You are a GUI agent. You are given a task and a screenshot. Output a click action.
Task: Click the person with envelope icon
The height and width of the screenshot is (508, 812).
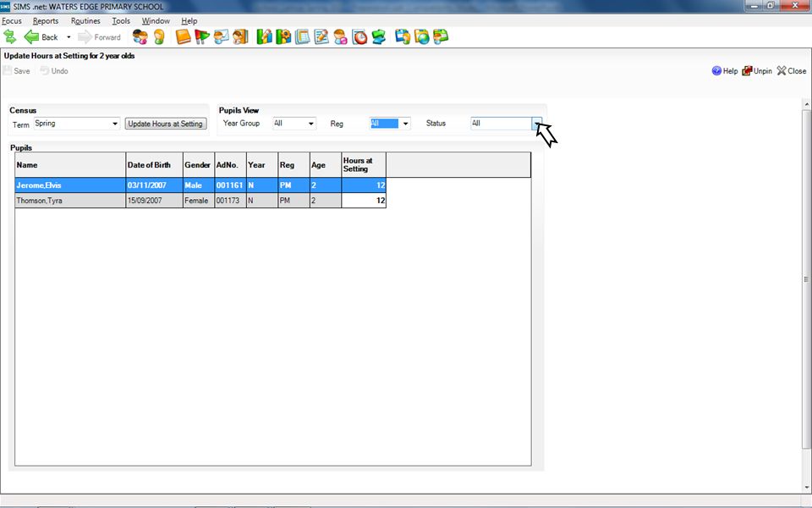coord(221,36)
